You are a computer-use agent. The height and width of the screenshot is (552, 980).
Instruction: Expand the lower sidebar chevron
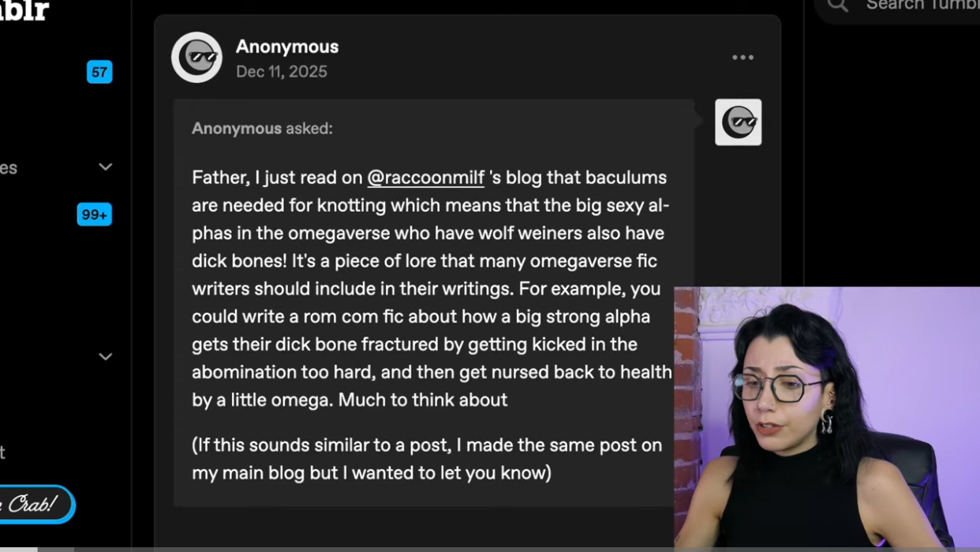[105, 357]
